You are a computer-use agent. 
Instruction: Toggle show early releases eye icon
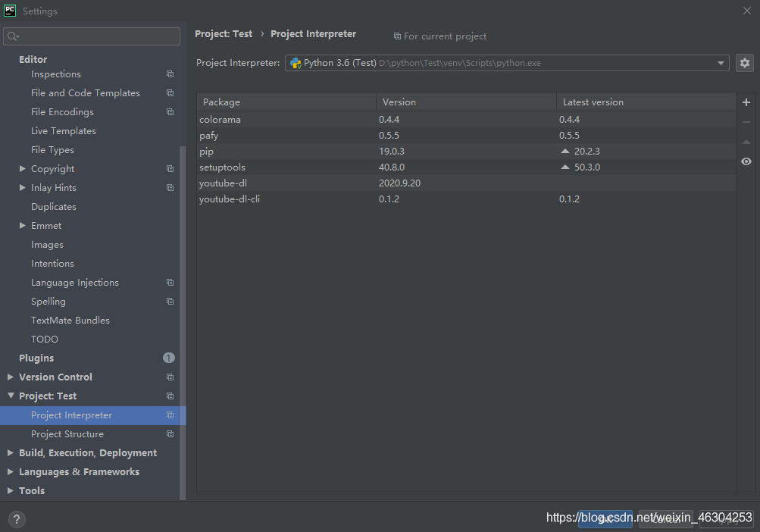[746, 161]
